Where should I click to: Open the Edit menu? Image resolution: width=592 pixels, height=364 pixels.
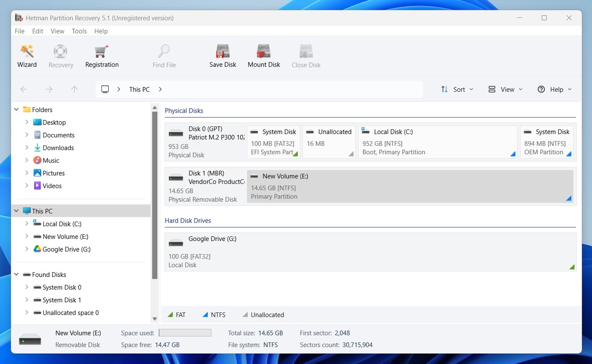pos(37,31)
